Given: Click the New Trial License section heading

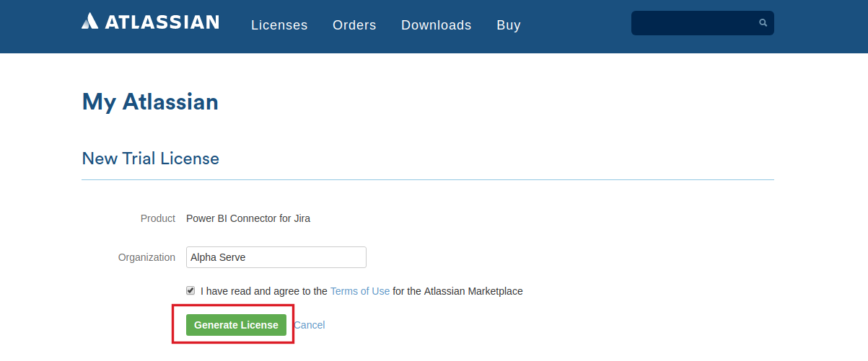Looking at the screenshot, I should [151, 158].
